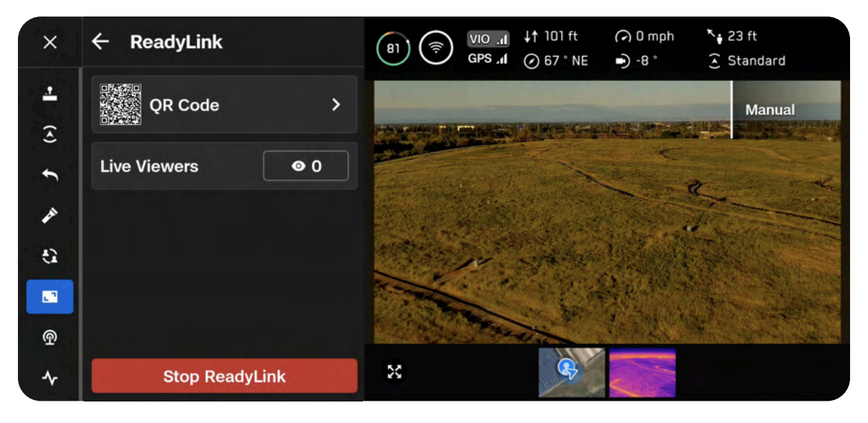Click the pulse activity icon in sidebar
Viewport: 868px width, 423px height.
[49, 378]
